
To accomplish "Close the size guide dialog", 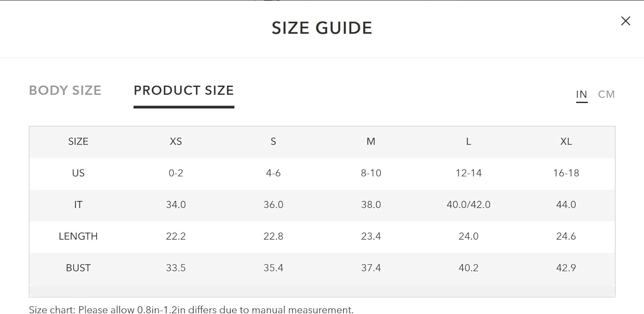I will [626, 21].
